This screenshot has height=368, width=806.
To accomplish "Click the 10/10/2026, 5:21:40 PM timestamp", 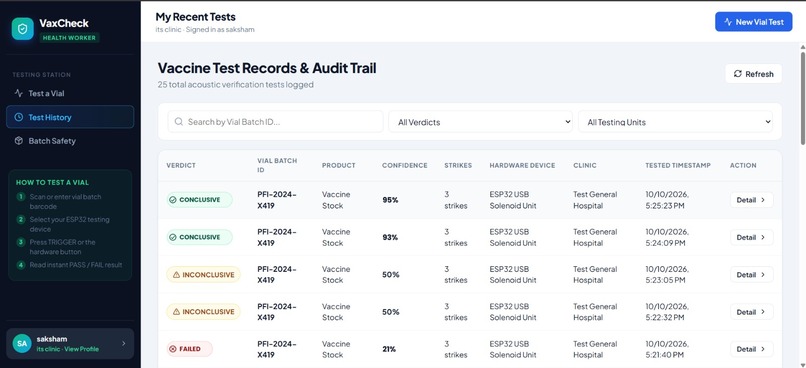I will pos(667,349).
